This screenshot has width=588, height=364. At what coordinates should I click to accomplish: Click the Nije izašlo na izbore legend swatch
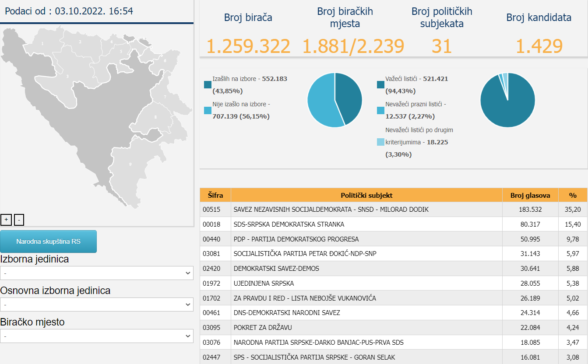(208, 110)
